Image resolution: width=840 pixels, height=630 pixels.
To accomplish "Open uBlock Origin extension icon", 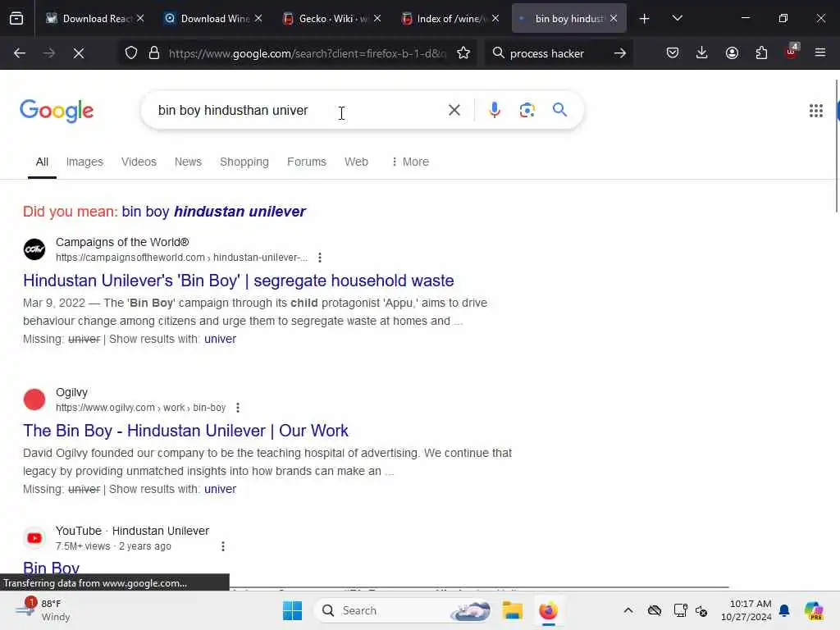I will (792, 52).
